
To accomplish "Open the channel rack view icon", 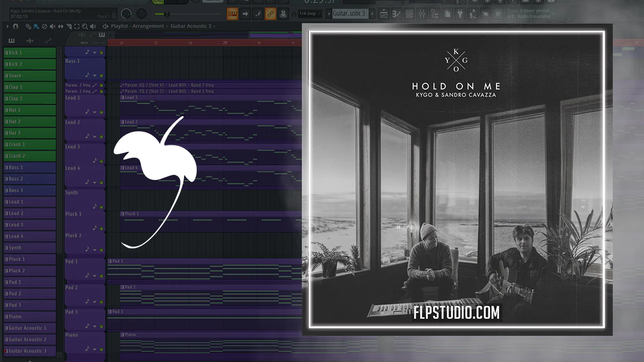I will click(409, 14).
